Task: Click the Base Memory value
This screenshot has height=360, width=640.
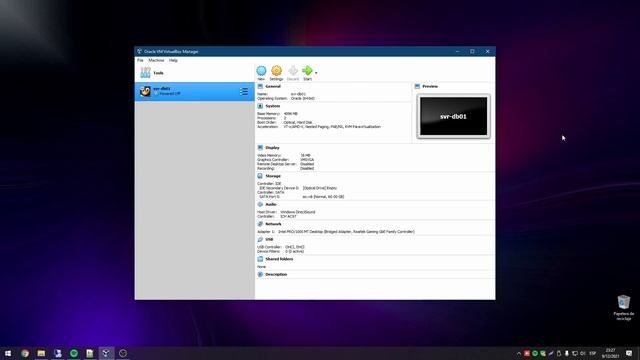Action: coord(291,114)
